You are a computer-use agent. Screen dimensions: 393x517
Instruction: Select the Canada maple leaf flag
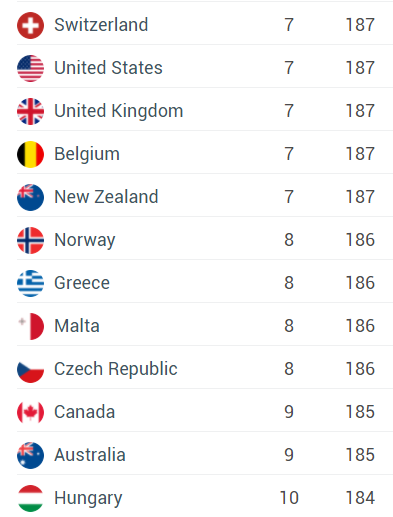30,412
